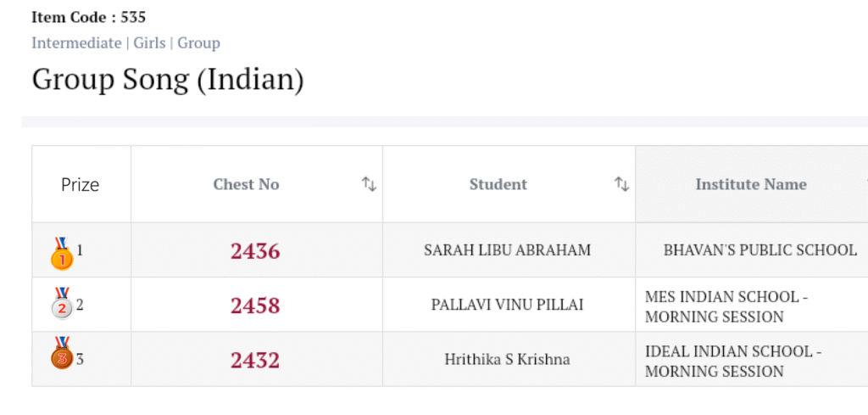
Task: Open the Intermediate category link
Action: [76, 42]
